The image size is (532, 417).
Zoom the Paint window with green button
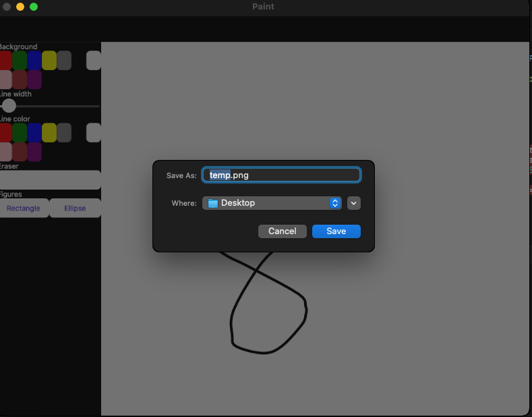coord(34,7)
